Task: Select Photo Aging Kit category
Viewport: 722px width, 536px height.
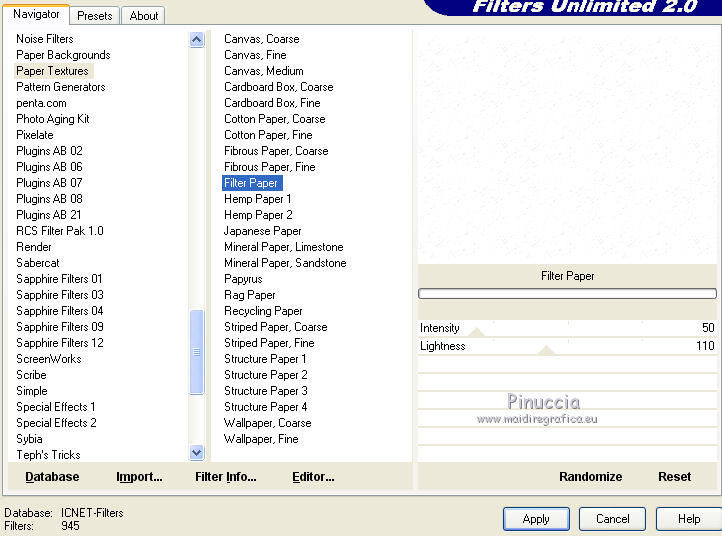Action: point(52,119)
